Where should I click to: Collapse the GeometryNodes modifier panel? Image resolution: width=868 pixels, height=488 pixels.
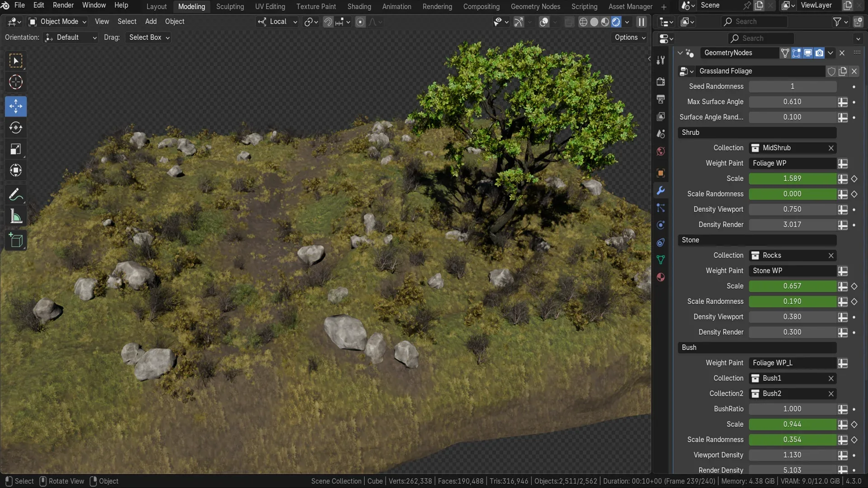[x=680, y=53]
